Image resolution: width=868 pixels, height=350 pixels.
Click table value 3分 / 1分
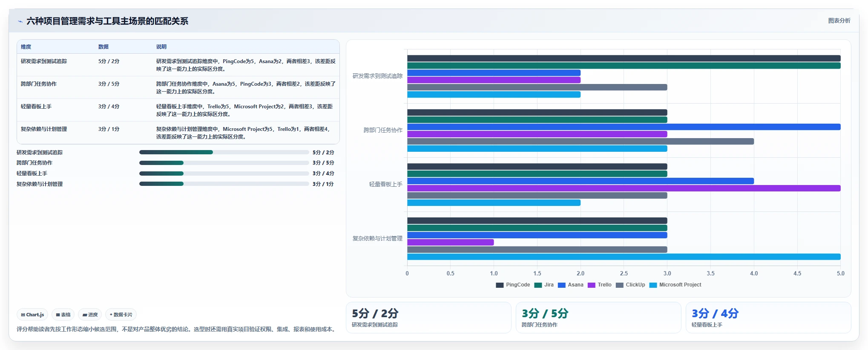coord(109,129)
